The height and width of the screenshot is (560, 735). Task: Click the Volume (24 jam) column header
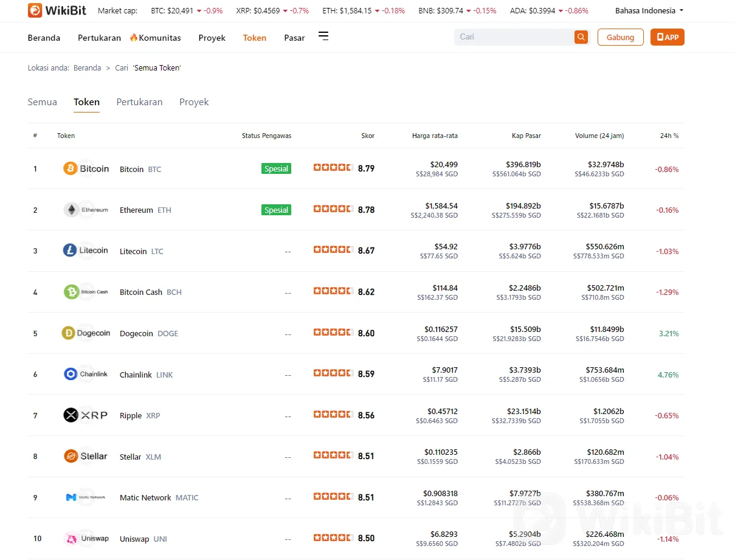[599, 136]
